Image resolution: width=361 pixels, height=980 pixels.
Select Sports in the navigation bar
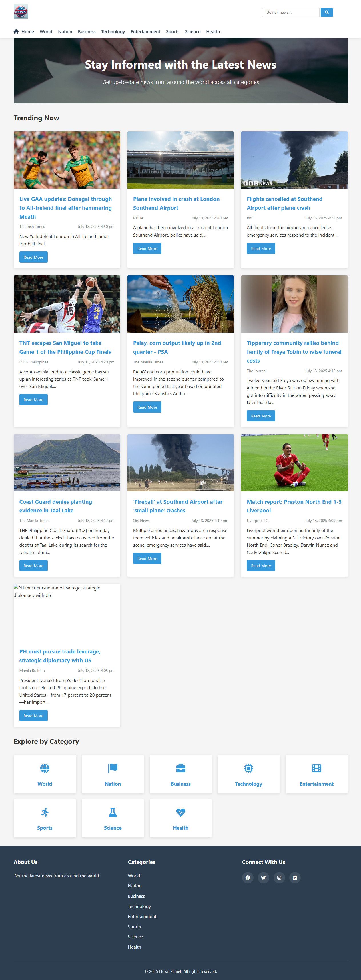(172, 32)
